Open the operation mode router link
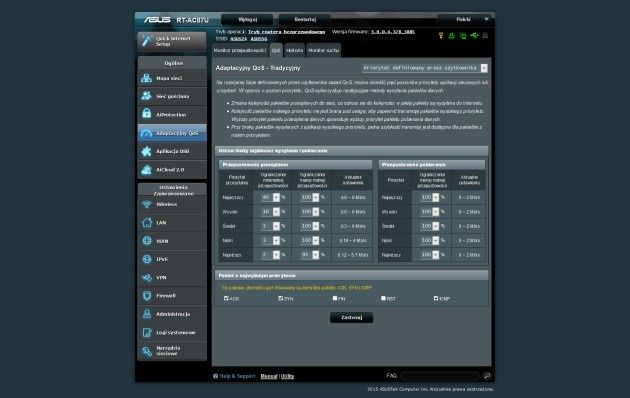 (x=286, y=32)
